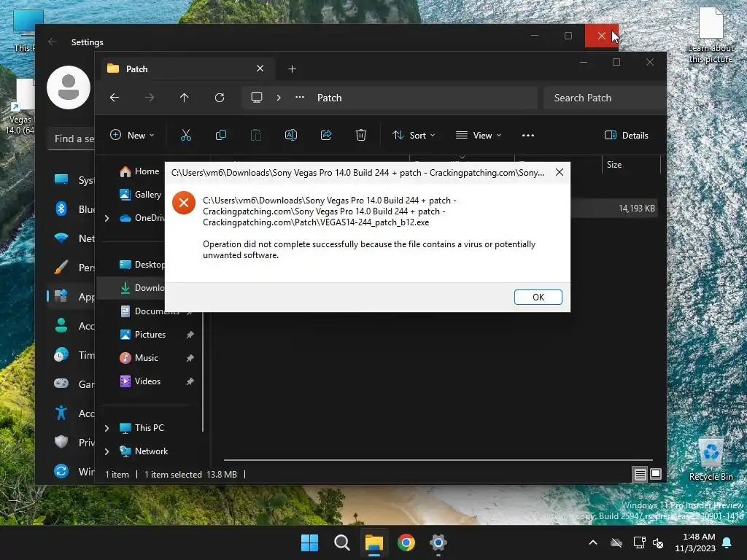Viewport: 747px width, 560px height.
Task: Click the Delete trash icon in Explorer toolbar
Action: tap(361, 135)
